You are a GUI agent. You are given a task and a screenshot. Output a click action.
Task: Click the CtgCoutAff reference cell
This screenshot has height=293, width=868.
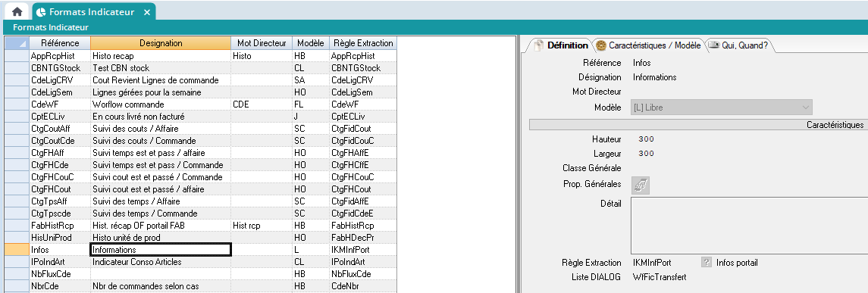(60, 128)
